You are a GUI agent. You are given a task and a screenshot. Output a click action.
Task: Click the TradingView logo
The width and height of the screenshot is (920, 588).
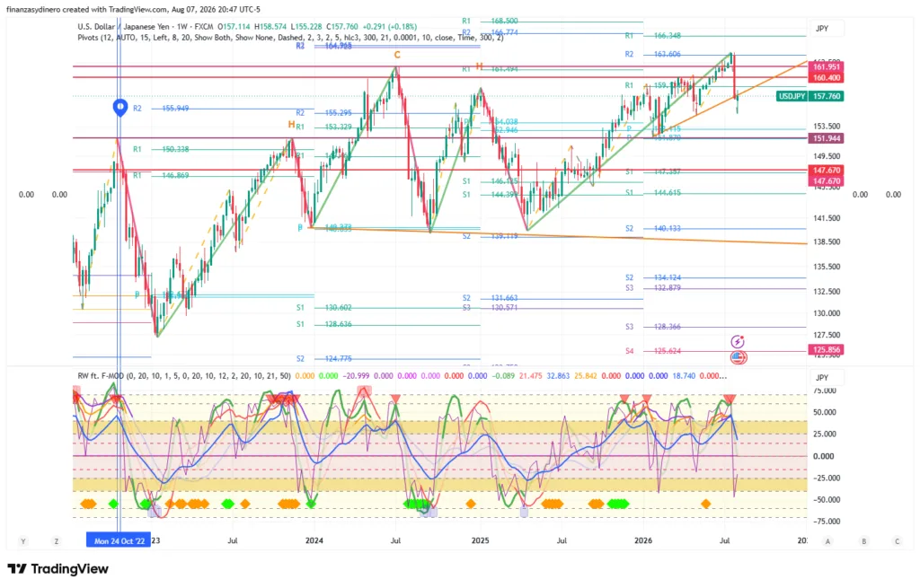[x=58, y=568]
